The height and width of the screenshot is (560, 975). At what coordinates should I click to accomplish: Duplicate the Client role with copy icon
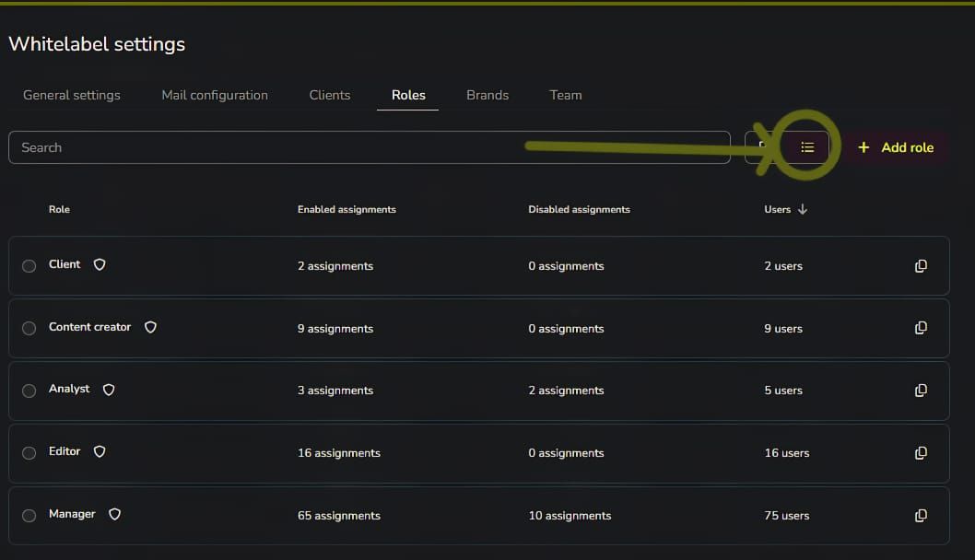coord(921,266)
